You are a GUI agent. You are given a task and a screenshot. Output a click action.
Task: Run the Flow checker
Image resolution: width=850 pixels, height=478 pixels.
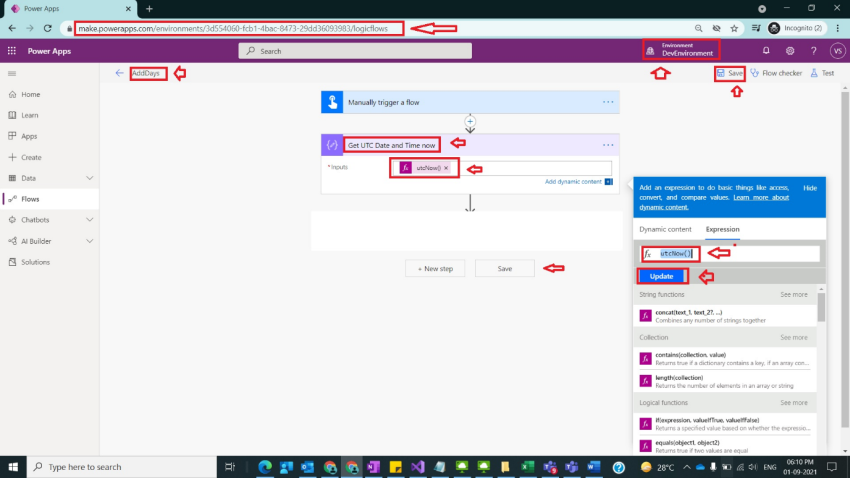pos(776,73)
